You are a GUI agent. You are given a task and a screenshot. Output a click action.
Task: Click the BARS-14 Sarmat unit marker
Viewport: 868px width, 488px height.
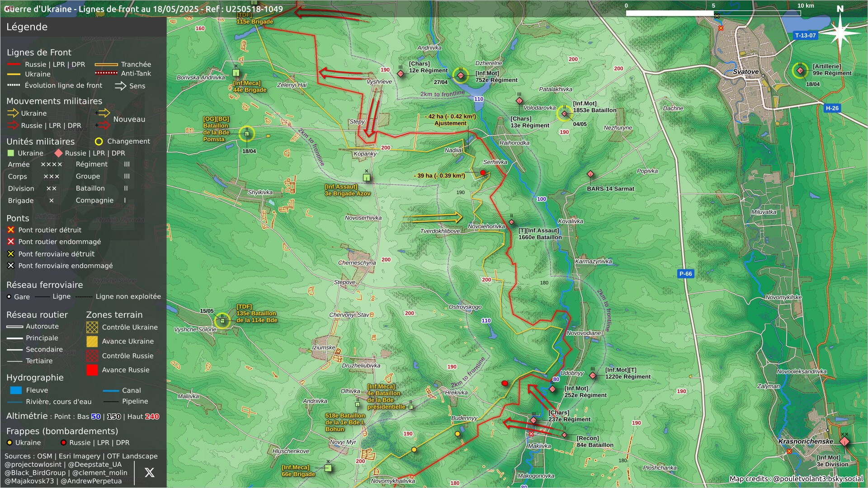[x=590, y=174]
